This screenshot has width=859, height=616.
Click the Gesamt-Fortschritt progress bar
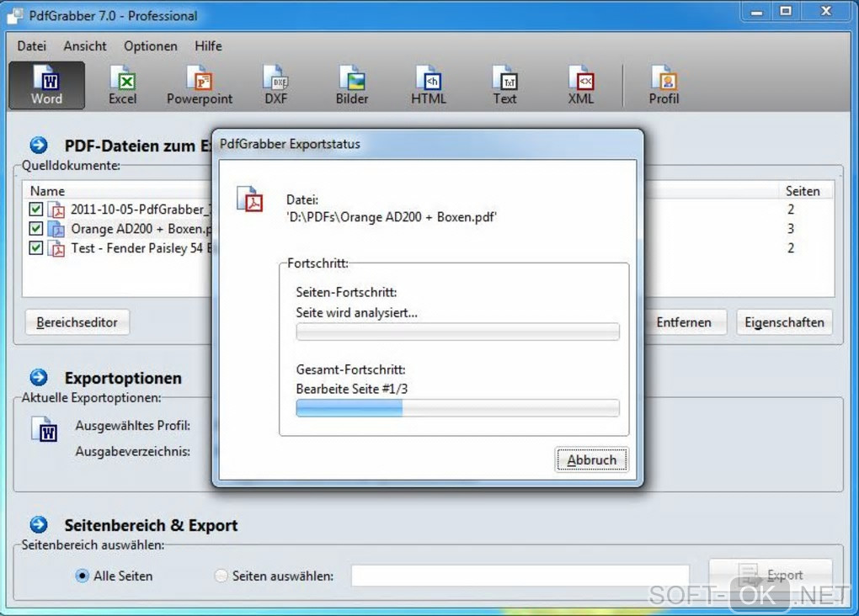pos(458,408)
